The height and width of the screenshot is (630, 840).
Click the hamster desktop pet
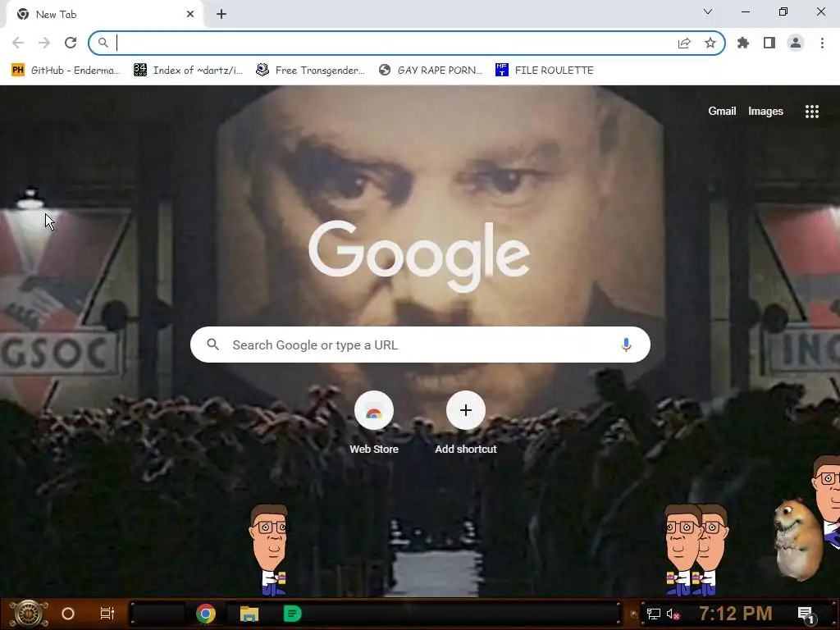tap(797, 540)
